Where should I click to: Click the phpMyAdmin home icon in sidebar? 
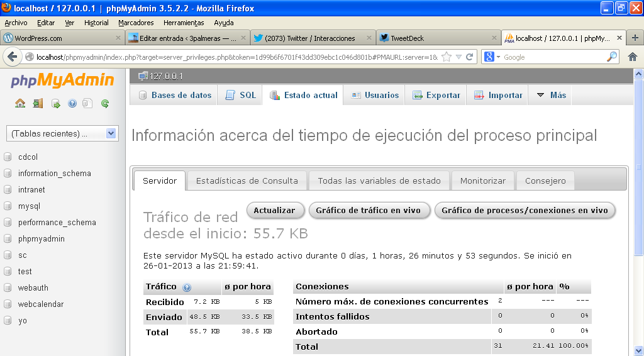pos(20,104)
